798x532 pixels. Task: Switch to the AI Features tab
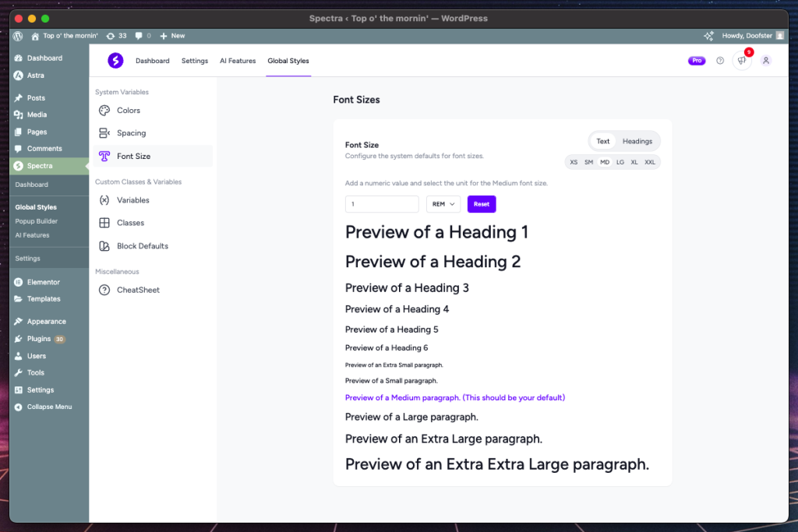pyautogui.click(x=238, y=61)
